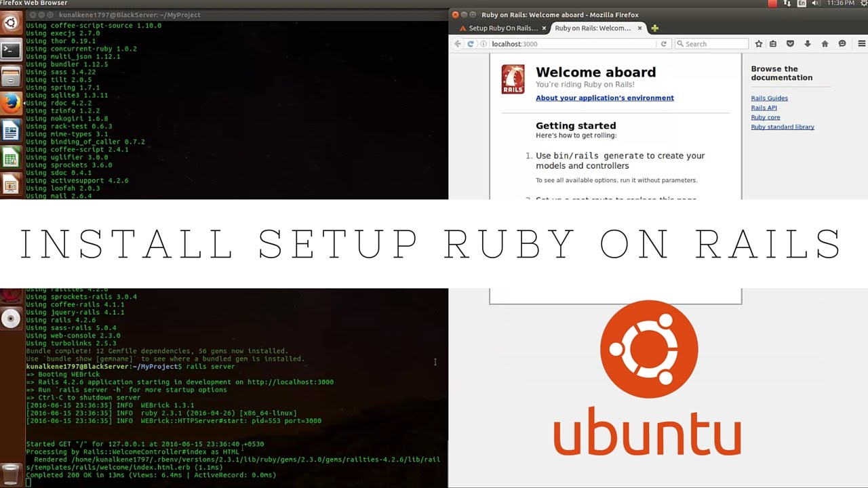Click the reload arrow beside the URL field
The image size is (868, 488).
(x=471, y=43)
